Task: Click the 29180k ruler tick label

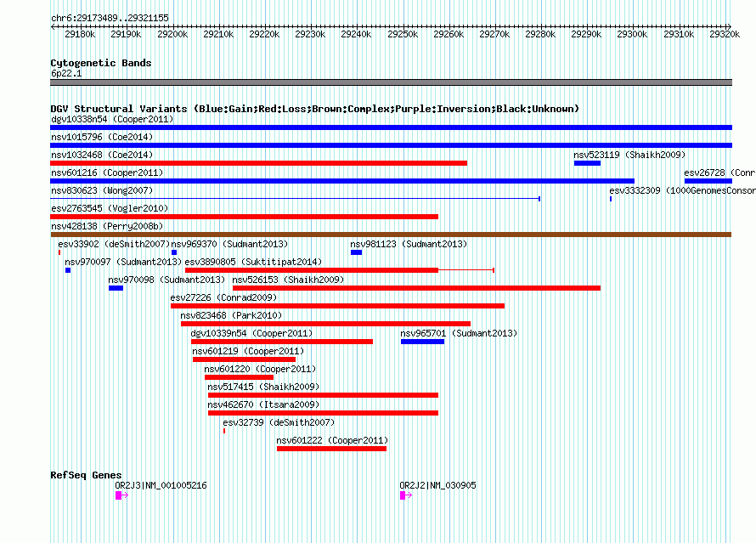Action: (80, 34)
